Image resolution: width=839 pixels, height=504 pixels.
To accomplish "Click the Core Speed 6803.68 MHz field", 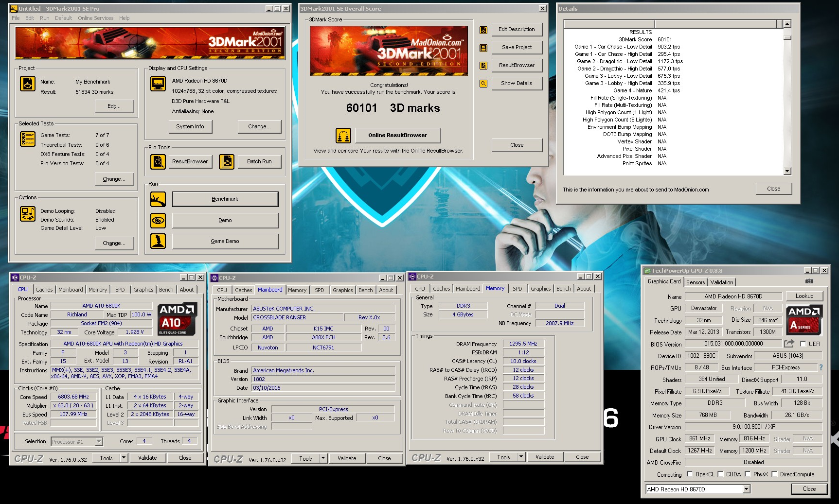I will (x=73, y=397).
